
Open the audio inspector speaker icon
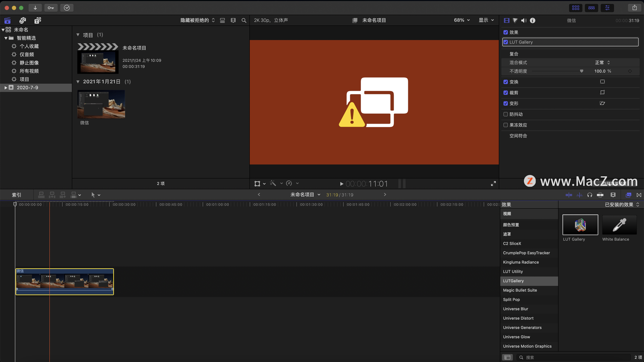point(524,20)
